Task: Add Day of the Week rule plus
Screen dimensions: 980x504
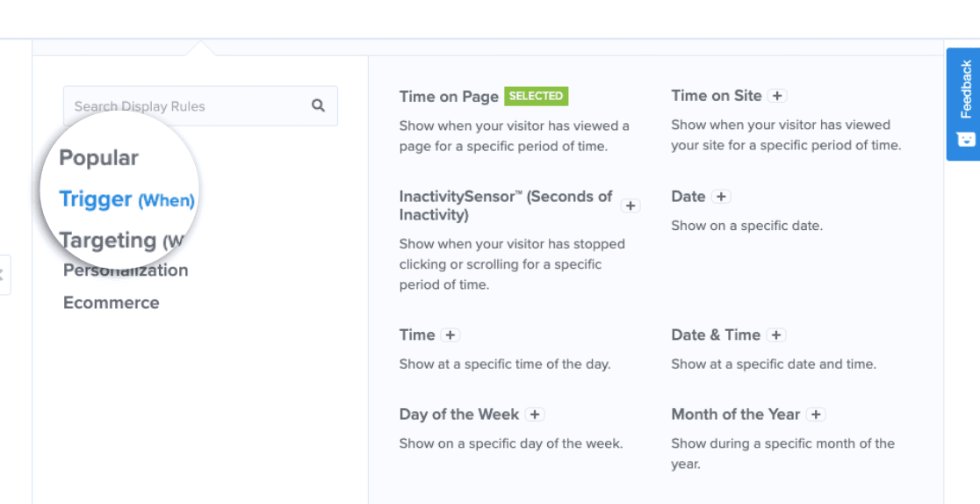Action: point(535,414)
